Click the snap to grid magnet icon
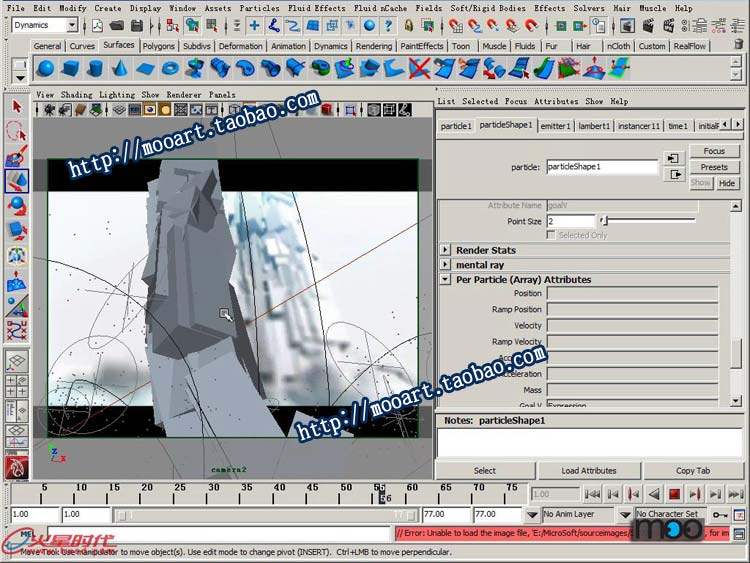 (456, 25)
